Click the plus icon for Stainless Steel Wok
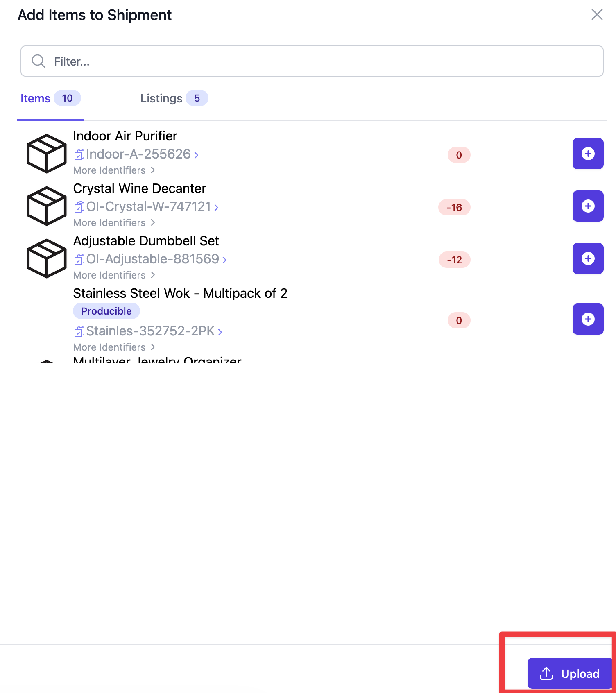Image resolution: width=616 pixels, height=693 pixels. pyautogui.click(x=588, y=319)
